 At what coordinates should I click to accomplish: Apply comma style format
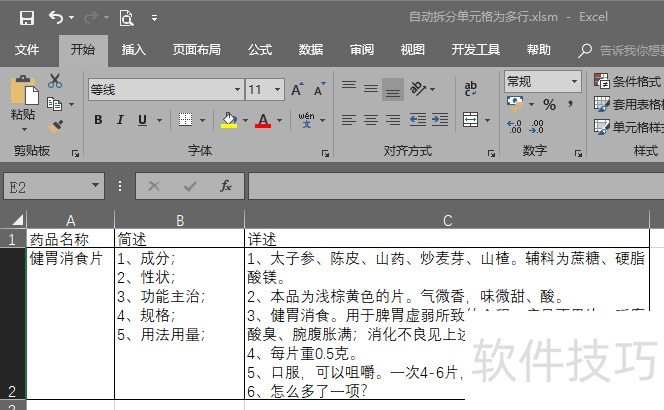[570, 104]
